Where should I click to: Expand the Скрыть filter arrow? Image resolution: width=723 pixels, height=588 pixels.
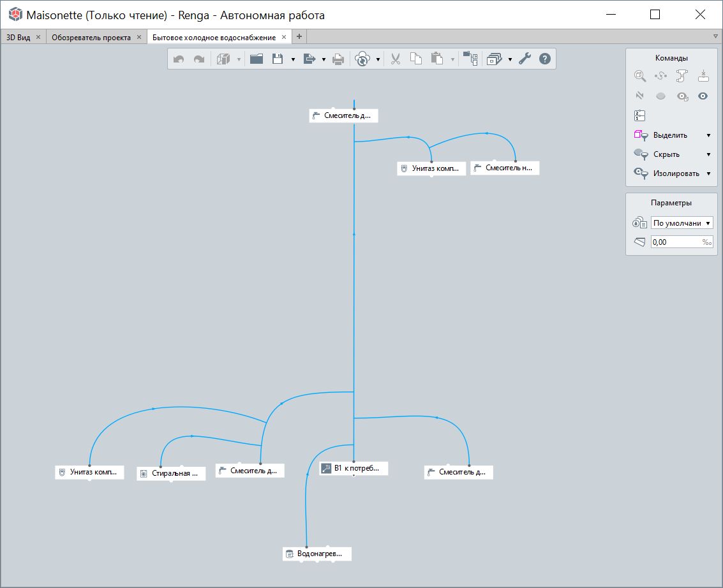709,155
